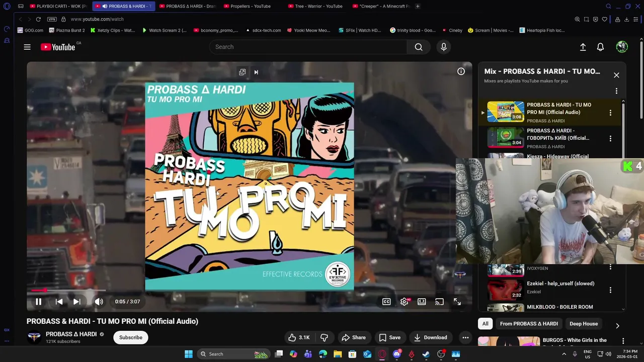Subscribe to PROBASS Δ HARDI
The image size is (644, 362).
131,337
